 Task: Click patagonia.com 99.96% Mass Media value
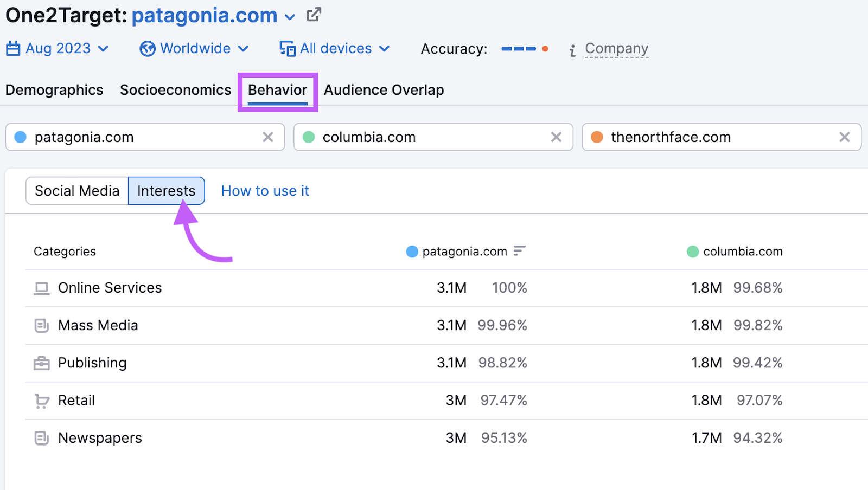click(x=502, y=325)
